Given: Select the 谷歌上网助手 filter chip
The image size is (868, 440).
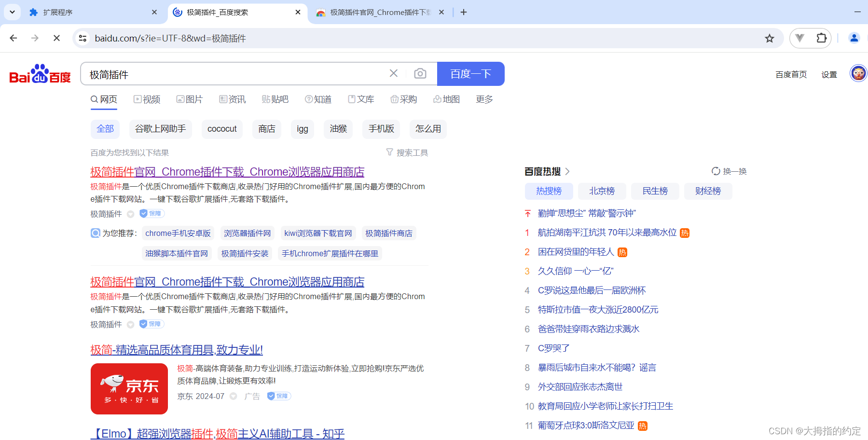Looking at the screenshot, I should (x=161, y=129).
